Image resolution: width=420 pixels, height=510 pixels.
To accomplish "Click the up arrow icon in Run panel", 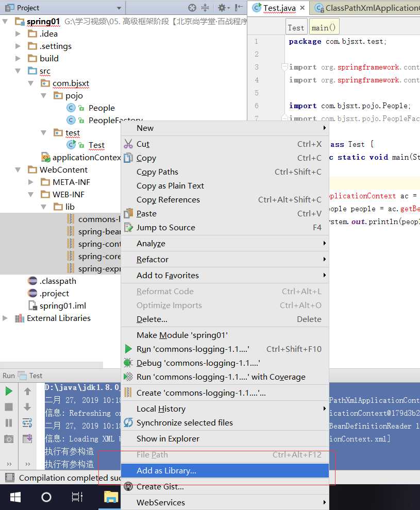I will [27, 392].
